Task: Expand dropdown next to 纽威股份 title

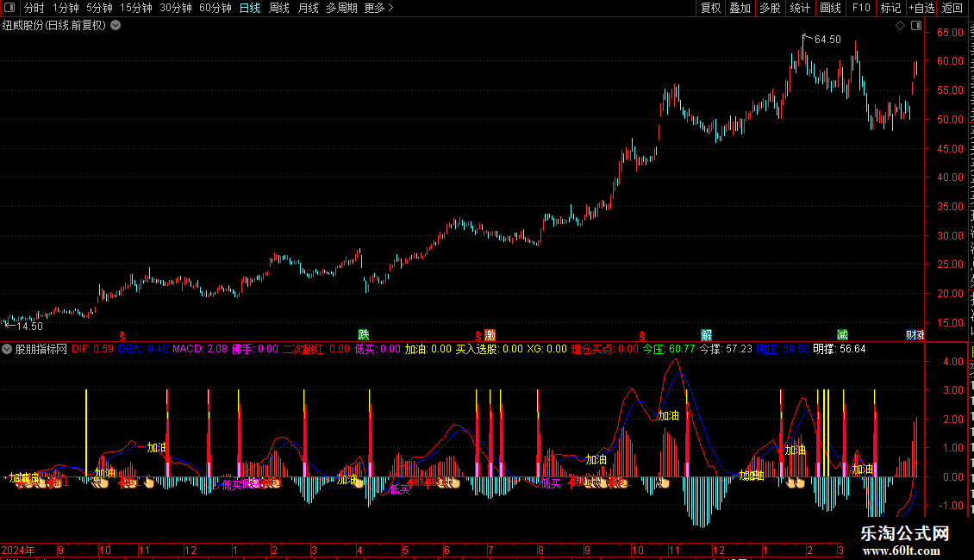Action: pyautogui.click(x=116, y=26)
